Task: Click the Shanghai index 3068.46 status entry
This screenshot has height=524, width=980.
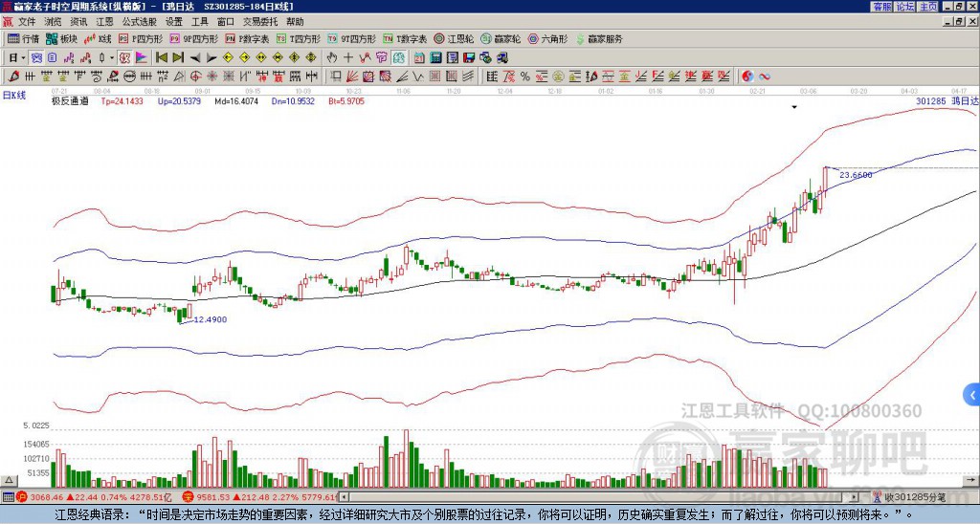Action: (x=95, y=497)
